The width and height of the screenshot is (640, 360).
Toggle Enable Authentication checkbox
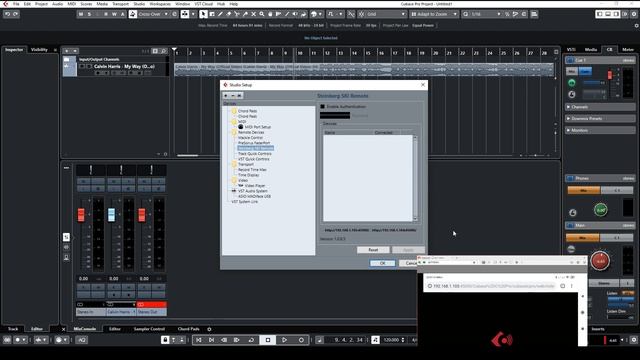[322, 107]
